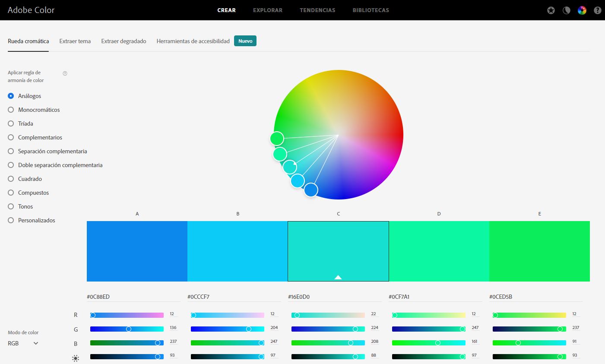
Task: Go to the EXPLORAR menu
Action: tap(268, 10)
